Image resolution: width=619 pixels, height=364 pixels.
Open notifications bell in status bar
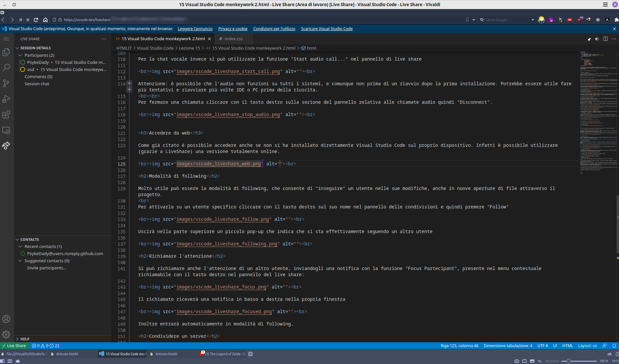[x=614, y=346]
